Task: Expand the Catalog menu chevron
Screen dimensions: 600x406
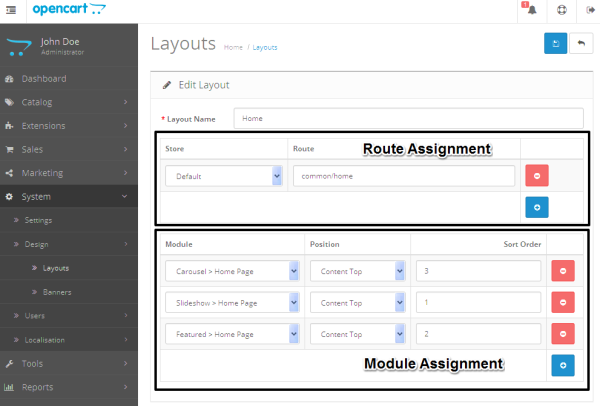Action: click(126, 102)
